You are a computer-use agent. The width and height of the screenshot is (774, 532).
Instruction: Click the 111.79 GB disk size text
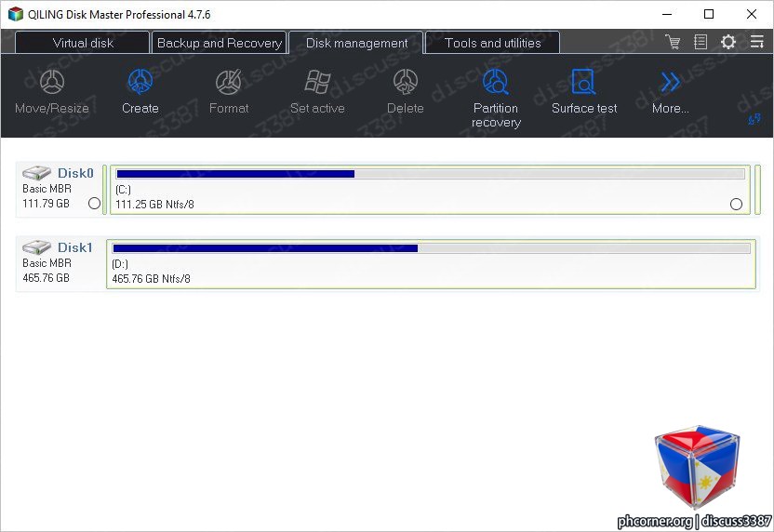click(x=46, y=204)
